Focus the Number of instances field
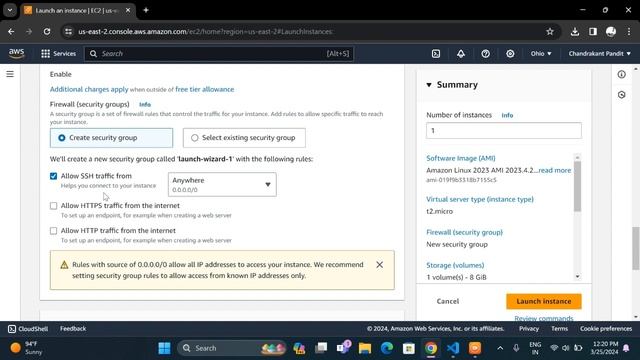 point(504,131)
